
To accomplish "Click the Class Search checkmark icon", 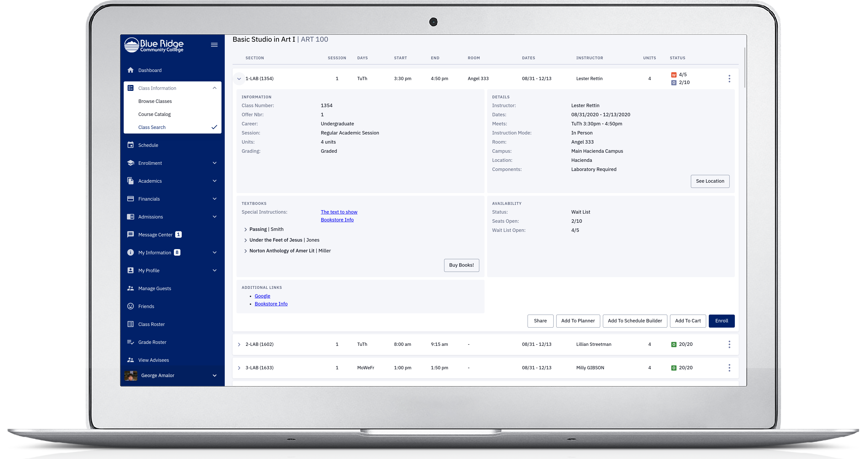I will [214, 127].
